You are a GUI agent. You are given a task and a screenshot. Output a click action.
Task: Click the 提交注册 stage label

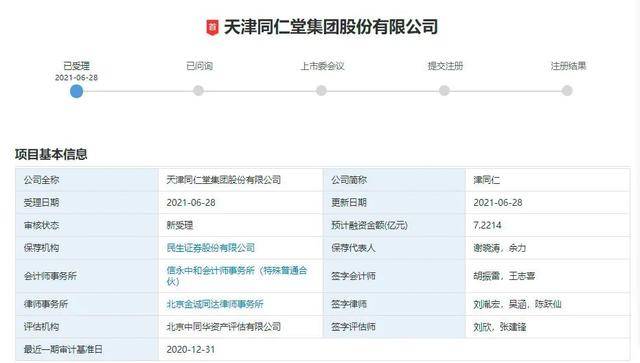[445, 66]
